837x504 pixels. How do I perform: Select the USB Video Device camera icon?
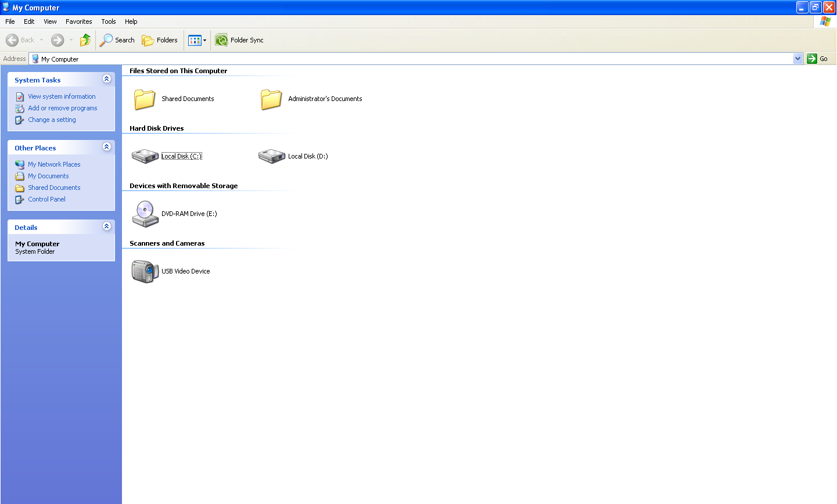click(145, 271)
